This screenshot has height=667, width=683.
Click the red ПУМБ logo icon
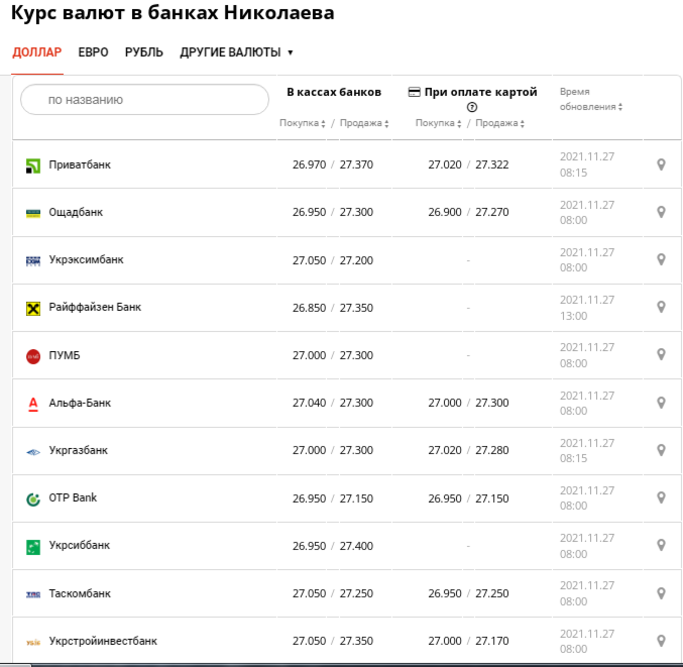[x=33, y=356]
